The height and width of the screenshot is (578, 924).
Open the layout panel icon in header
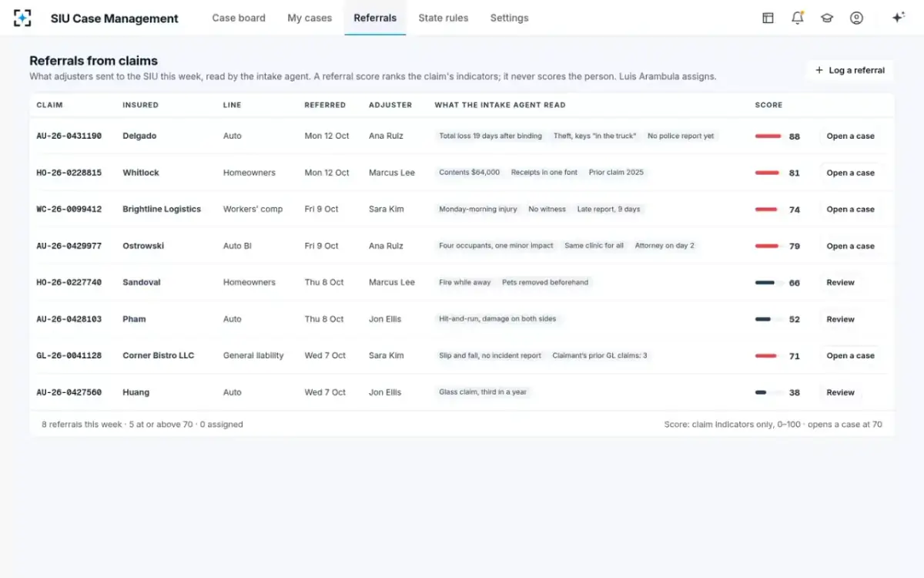(x=768, y=18)
